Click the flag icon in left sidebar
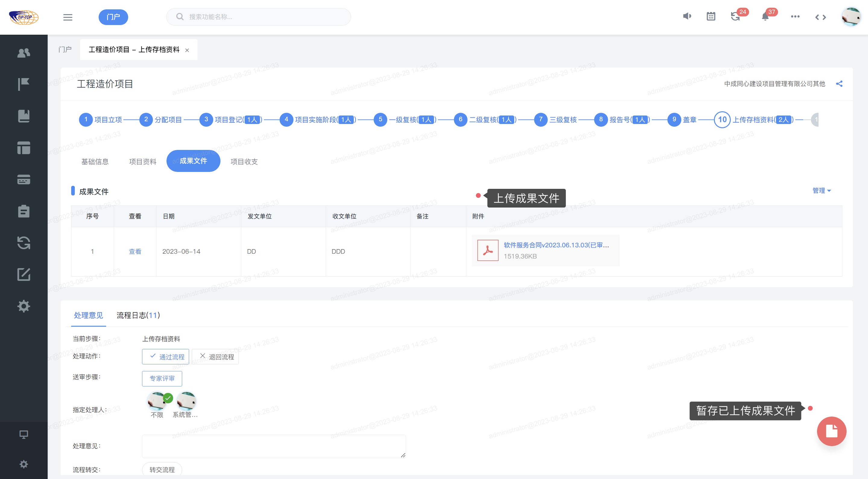The width and height of the screenshot is (868, 479). click(x=24, y=84)
